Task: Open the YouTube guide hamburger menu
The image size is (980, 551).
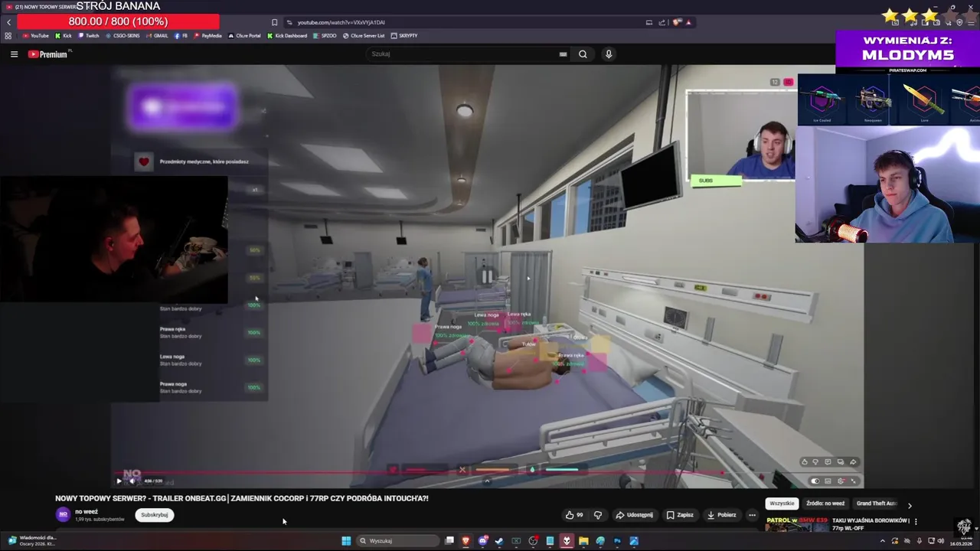Action: (14, 54)
